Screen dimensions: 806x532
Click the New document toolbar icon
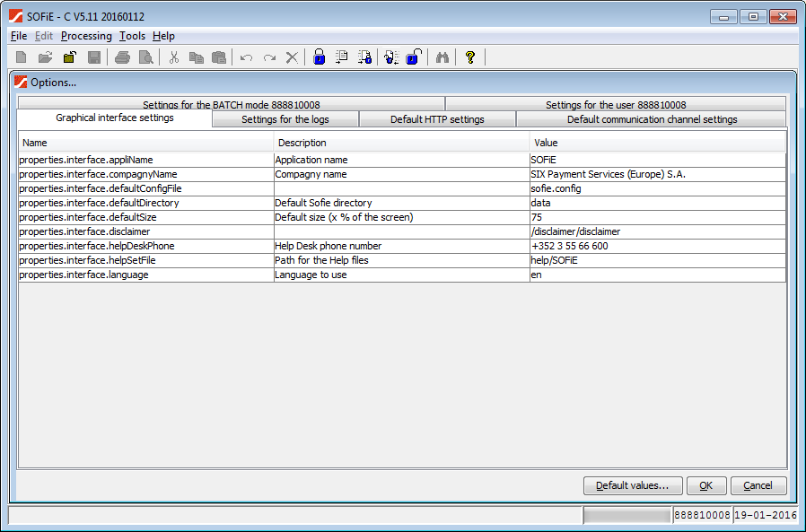point(21,57)
